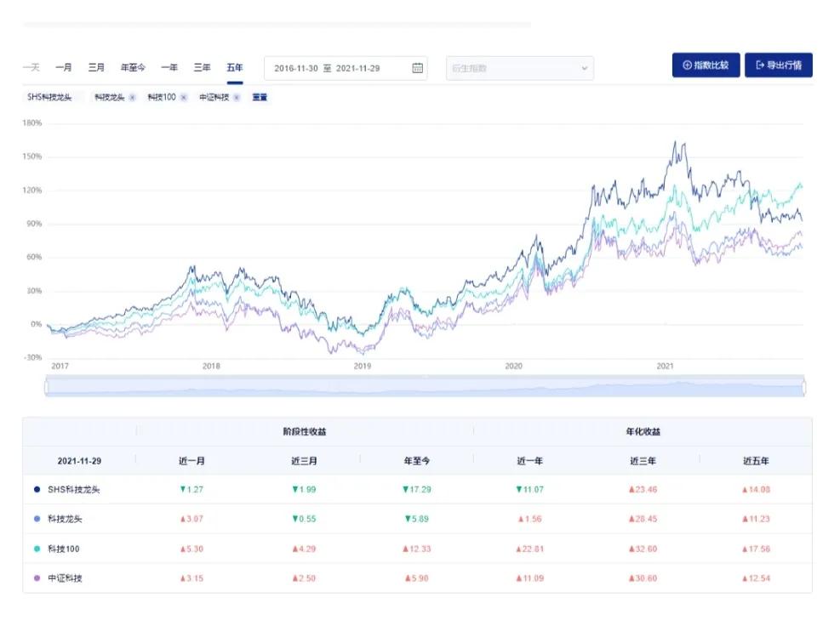
Task: Click the 指数比较 compare button
Action: [706, 65]
